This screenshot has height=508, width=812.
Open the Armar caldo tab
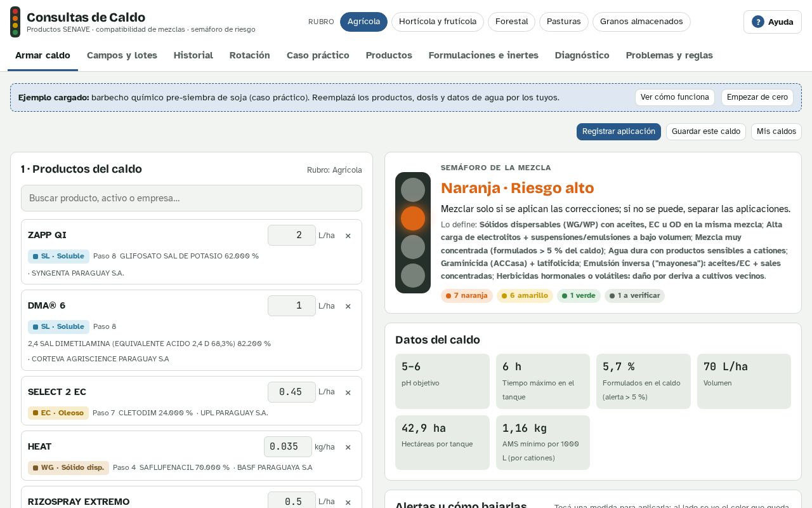(x=43, y=55)
